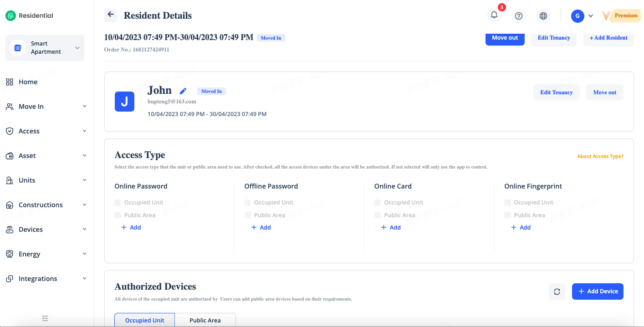
Task: Switch to the Public Area tab
Action: click(x=205, y=320)
